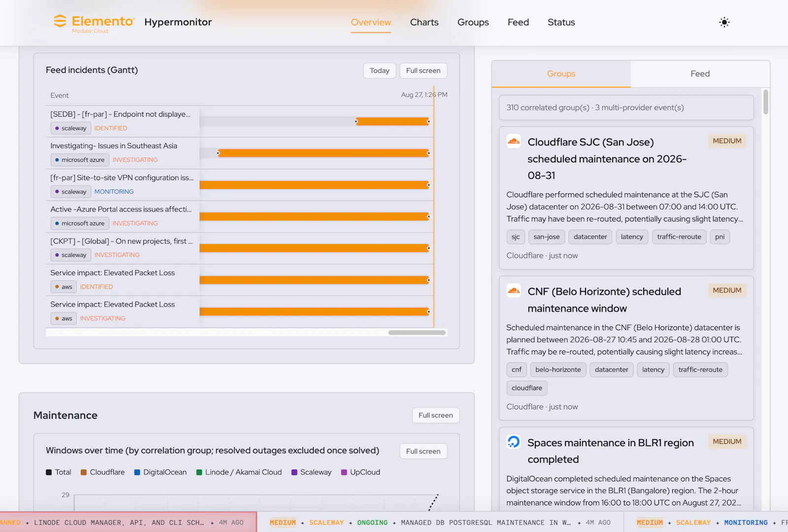Click the Site-to-site VPN Gantt bar
Screen dimensions: 788x532
click(x=314, y=185)
